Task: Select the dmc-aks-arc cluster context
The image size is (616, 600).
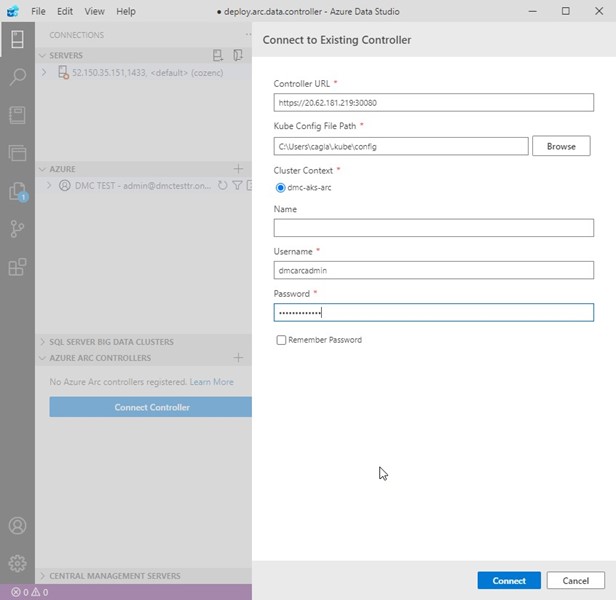Action: pos(280,187)
